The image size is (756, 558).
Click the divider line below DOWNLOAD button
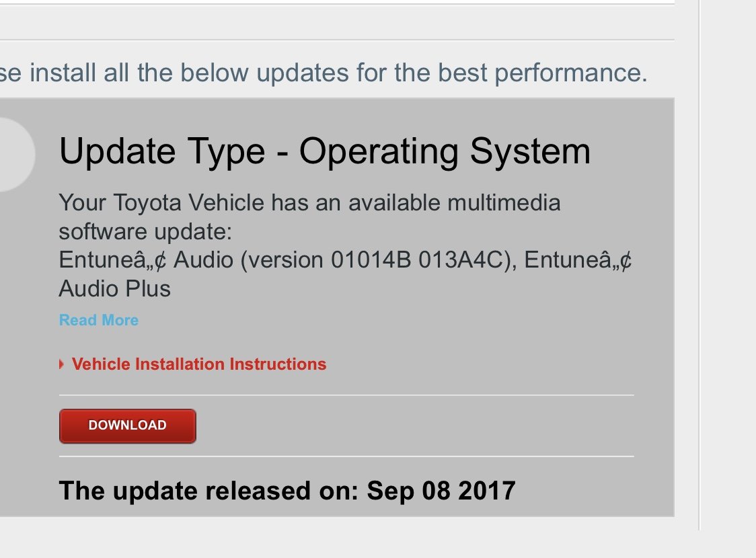pos(346,456)
